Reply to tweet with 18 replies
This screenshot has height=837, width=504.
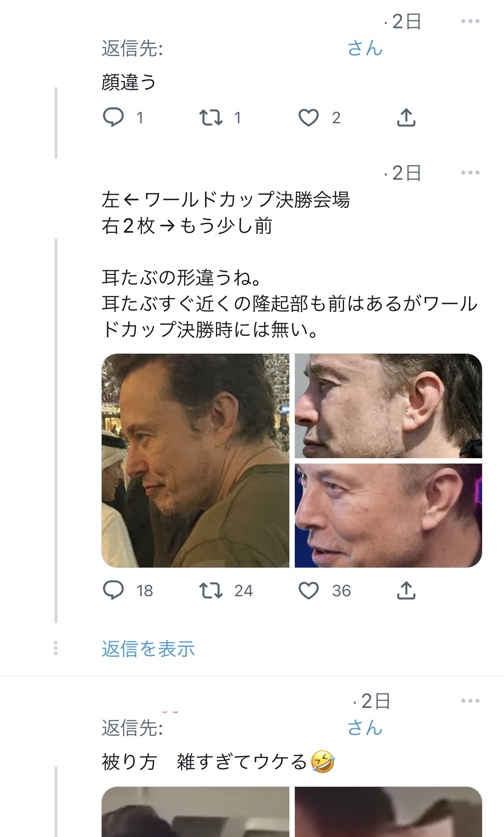(x=113, y=590)
